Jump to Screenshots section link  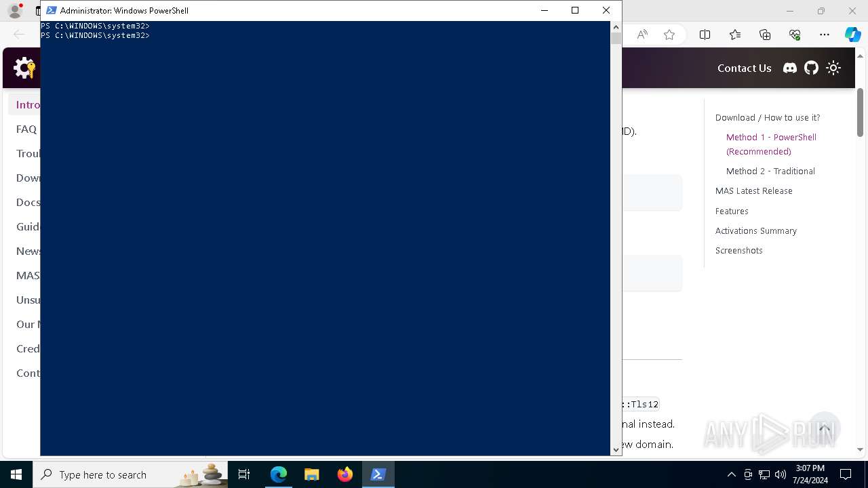[x=738, y=251]
